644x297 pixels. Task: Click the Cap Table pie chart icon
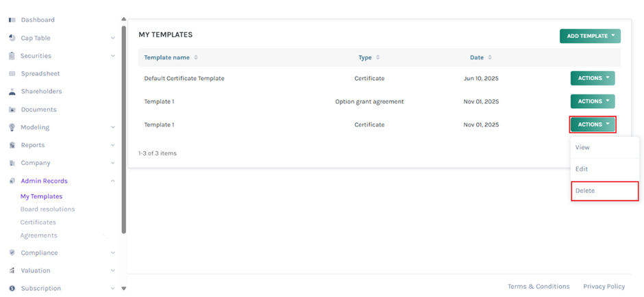(12, 38)
